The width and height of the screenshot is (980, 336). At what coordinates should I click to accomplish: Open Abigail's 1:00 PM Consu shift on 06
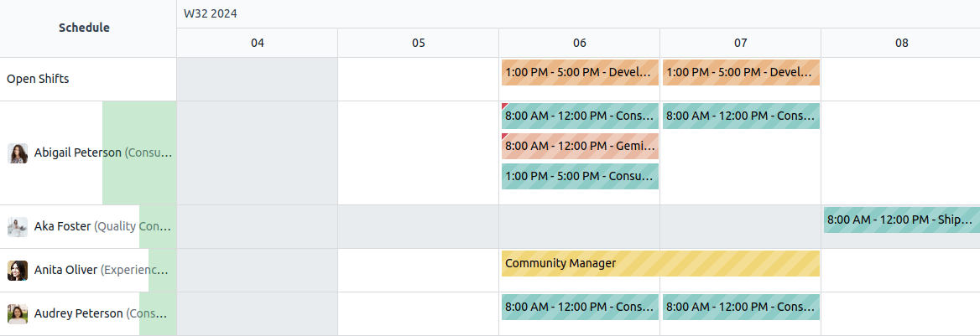(580, 177)
